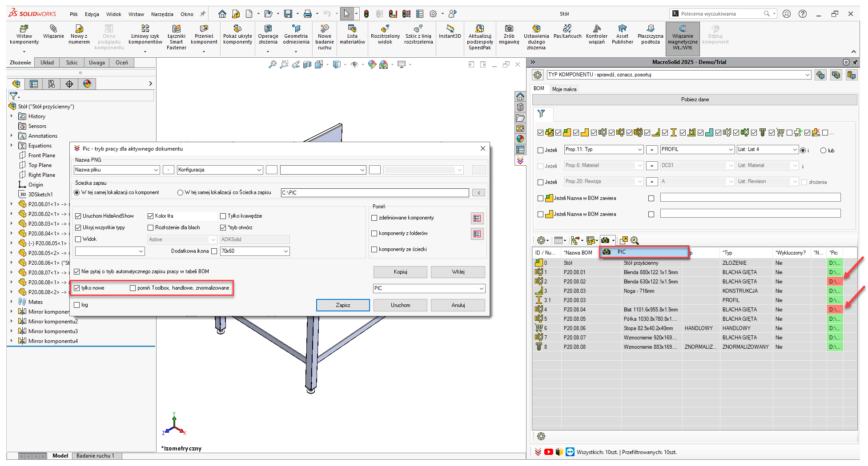Click the C:\PIC path input field

[x=374, y=193]
